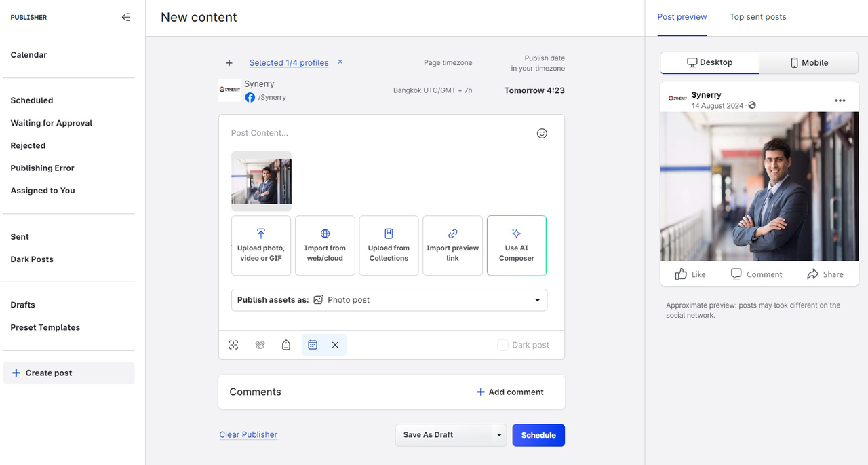Expand the Save As Draft arrow menu
868x465 pixels.
click(499, 435)
